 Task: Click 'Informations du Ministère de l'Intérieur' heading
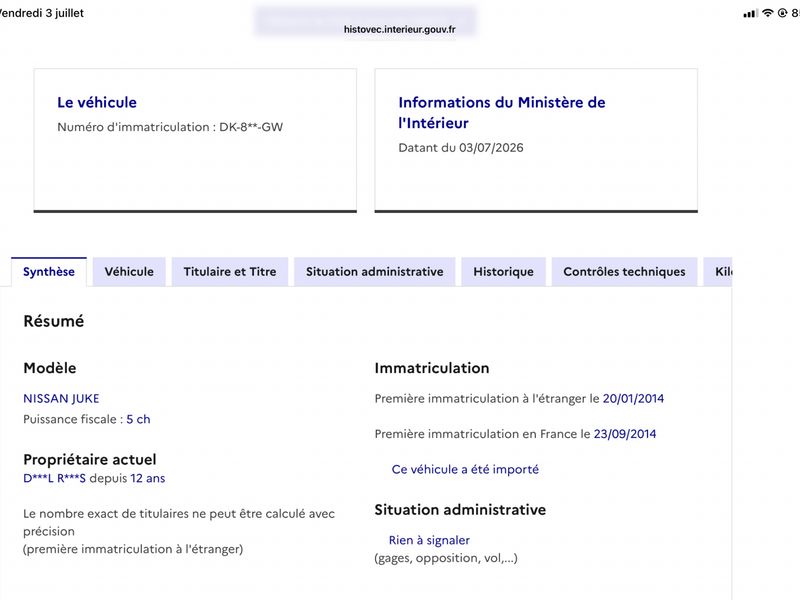point(502,113)
